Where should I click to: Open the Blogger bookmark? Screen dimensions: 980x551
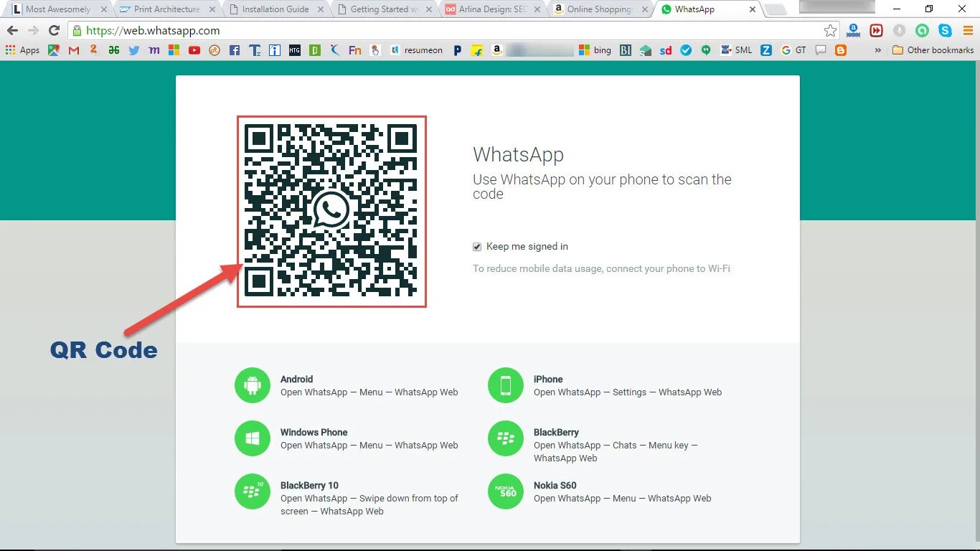(841, 50)
